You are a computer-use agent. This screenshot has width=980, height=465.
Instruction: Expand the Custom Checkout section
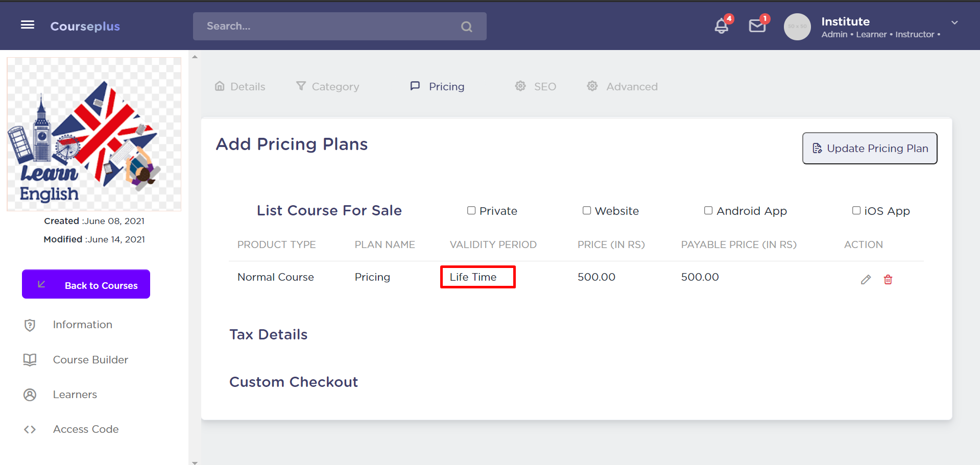click(x=294, y=382)
